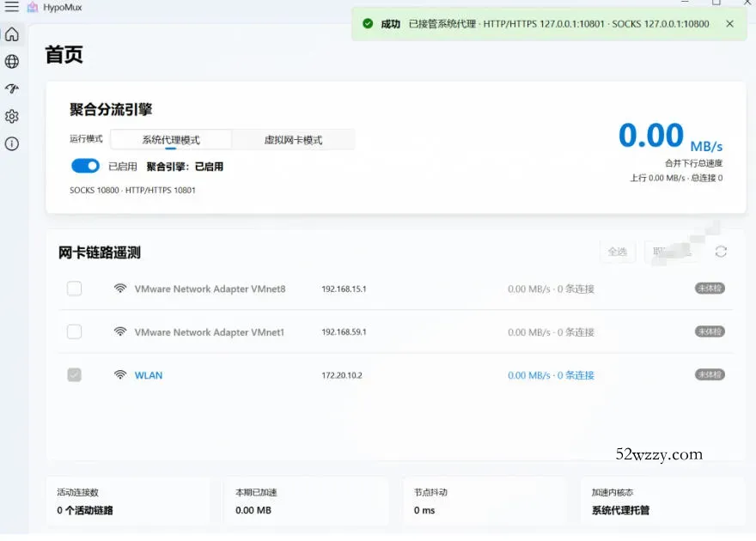Click the WLAN Wi-Fi signal icon
The width and height of the screenshot is (756, 541).
tap(120, 374)
